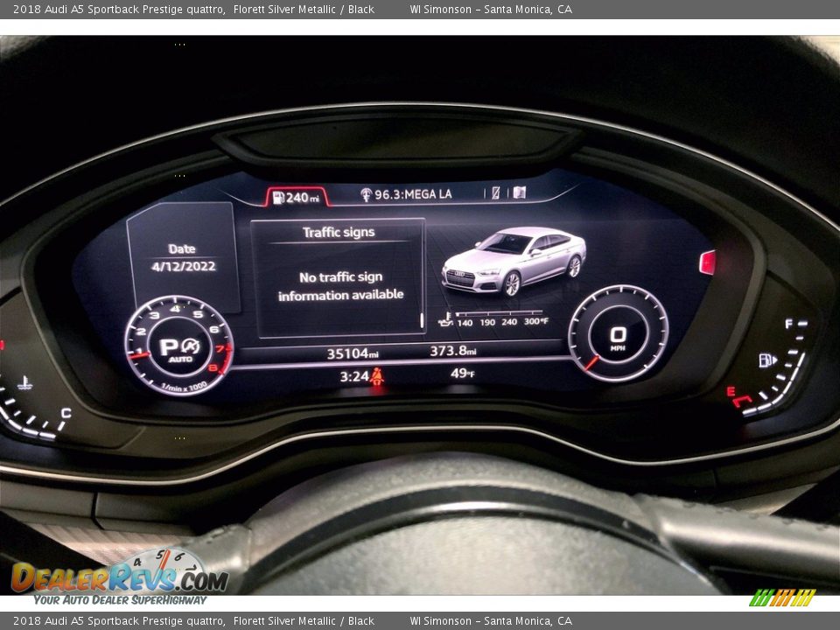This screenshot has height=630, width=840.
Task: Click the clock reading 3:24
Action: (354, 376)
